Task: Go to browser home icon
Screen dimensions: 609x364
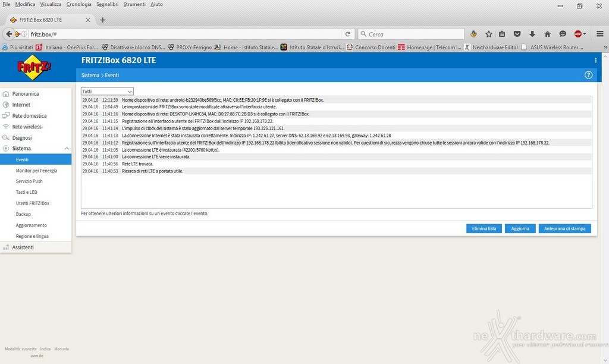Action: coord(547,34)
